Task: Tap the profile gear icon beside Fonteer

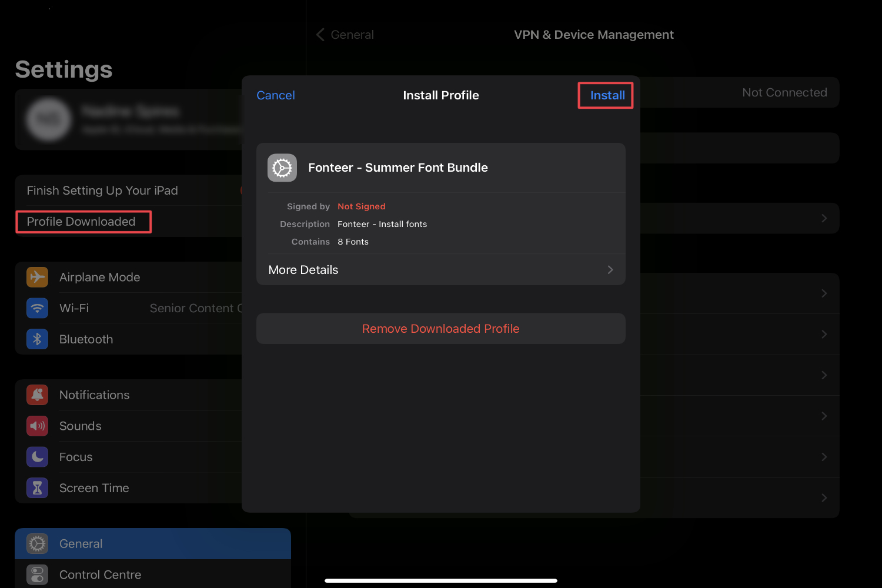Action: (282, 168)
